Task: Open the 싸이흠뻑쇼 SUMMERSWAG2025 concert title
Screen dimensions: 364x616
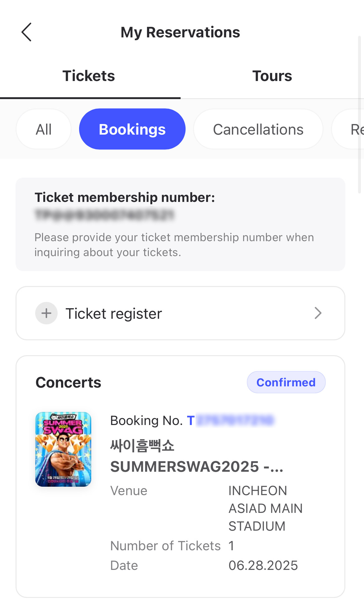Action: tap(196, 456)
